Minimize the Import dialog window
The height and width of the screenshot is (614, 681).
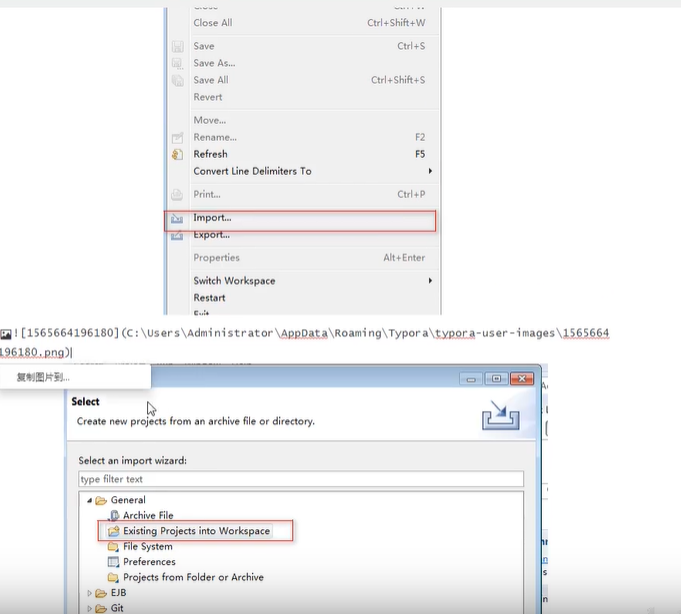pyautogui.click(x=471, y=379)
